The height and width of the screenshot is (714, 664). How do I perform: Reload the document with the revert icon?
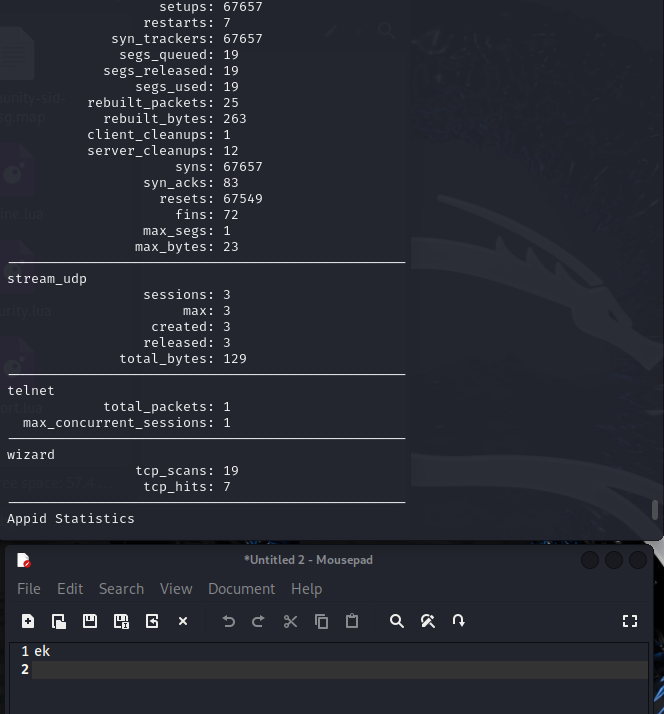coord(152,621)
